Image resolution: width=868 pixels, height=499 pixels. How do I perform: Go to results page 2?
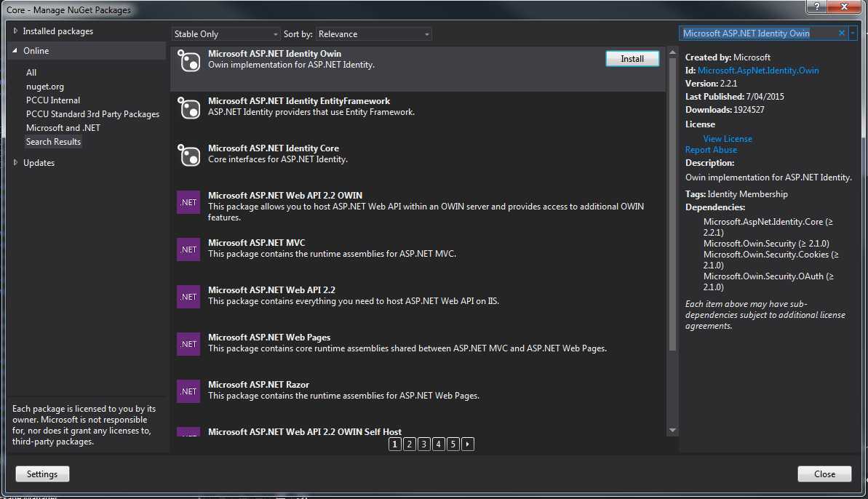coord(409,444)
